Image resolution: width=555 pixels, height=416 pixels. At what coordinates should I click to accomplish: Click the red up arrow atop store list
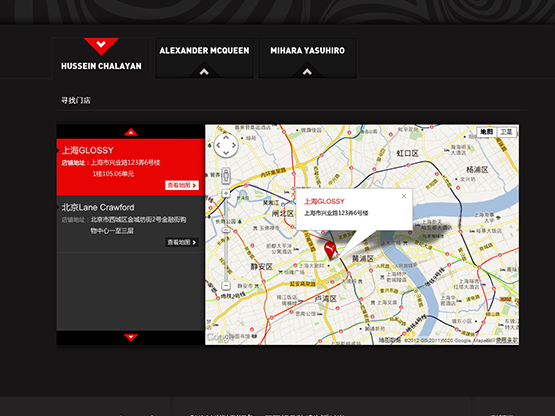point(131,132)
